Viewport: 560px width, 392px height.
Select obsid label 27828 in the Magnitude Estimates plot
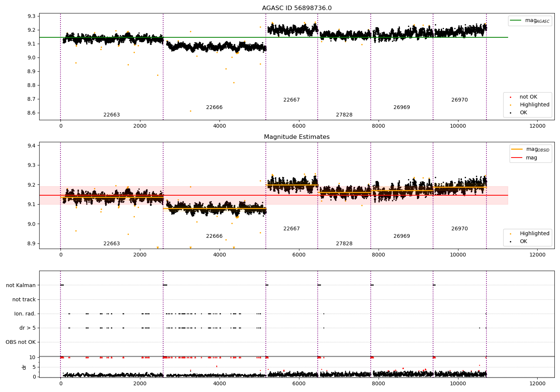pyautogui.click(x=344, y=244)
